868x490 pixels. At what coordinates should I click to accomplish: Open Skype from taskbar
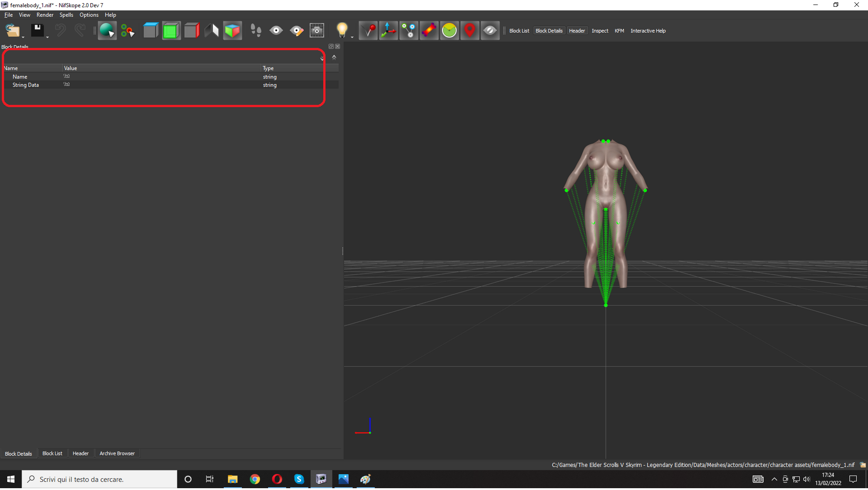pos(299,479)
